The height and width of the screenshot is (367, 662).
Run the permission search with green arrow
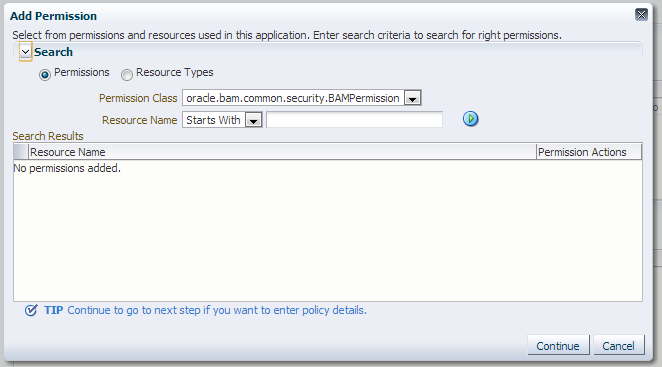(x=470, y=119)
